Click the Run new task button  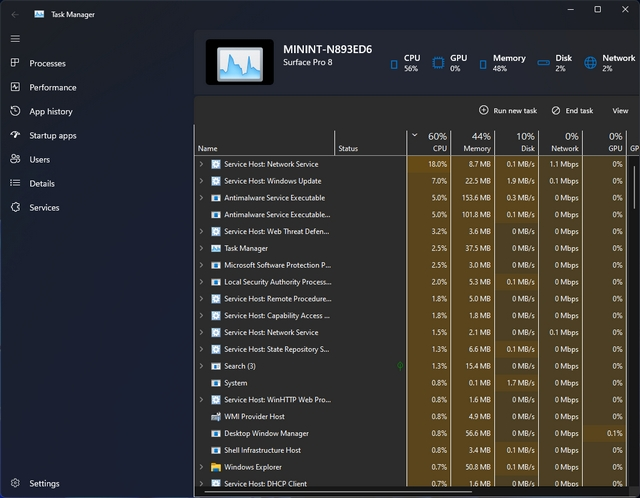point(508,111)
